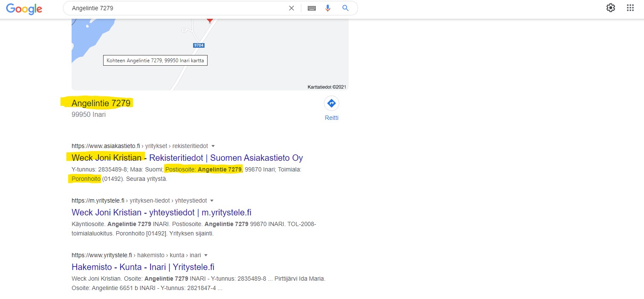Click the blue magnifier search button

[346, 8]
